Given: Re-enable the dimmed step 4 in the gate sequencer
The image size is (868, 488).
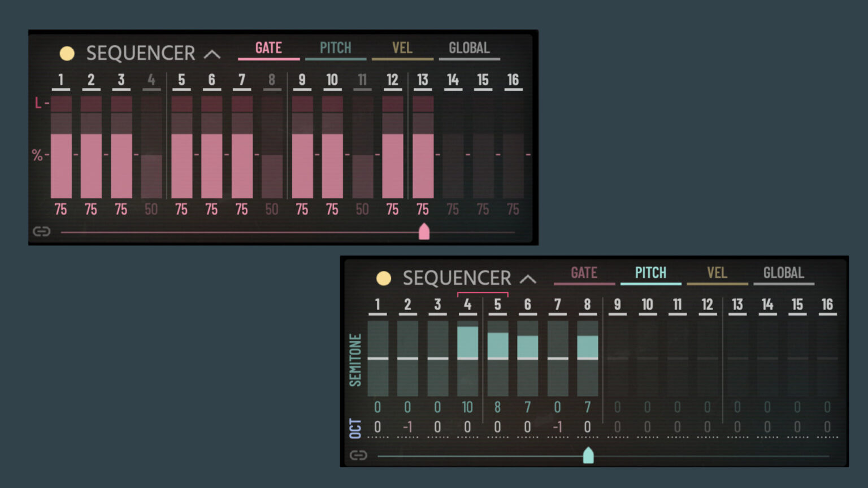Looking at the screenshot, I should tap(151, 80).
